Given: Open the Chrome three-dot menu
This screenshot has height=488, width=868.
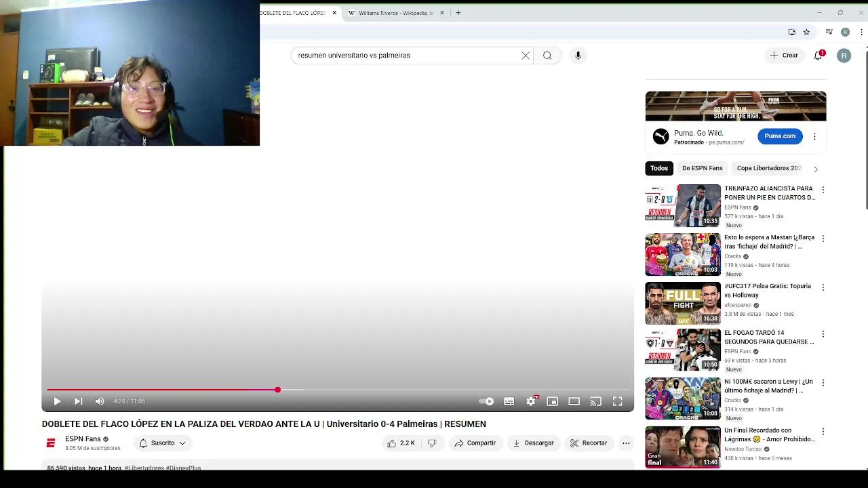Looking at the screenshot, I should point(862,32).
